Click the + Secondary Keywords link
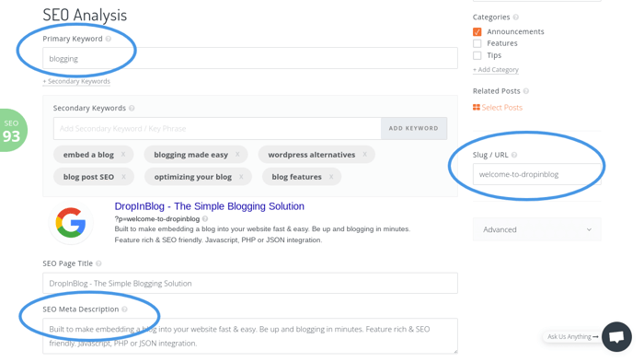 (76, 81)
